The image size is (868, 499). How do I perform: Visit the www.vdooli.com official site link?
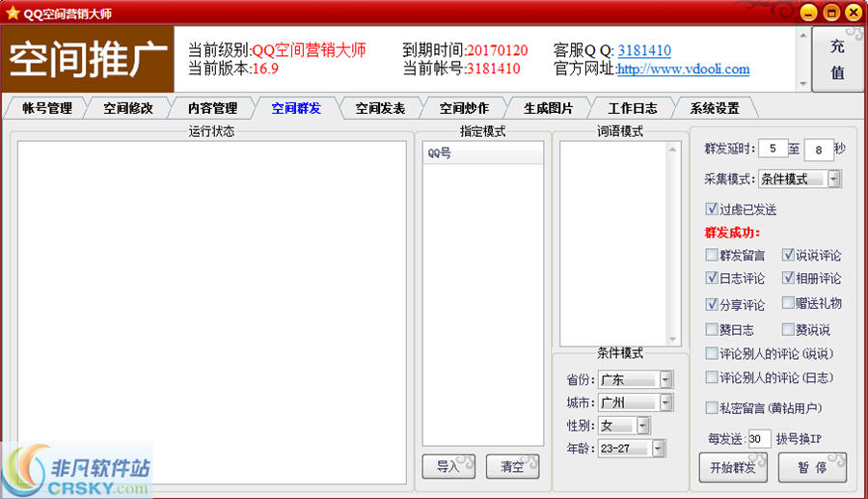click(683, 69)
